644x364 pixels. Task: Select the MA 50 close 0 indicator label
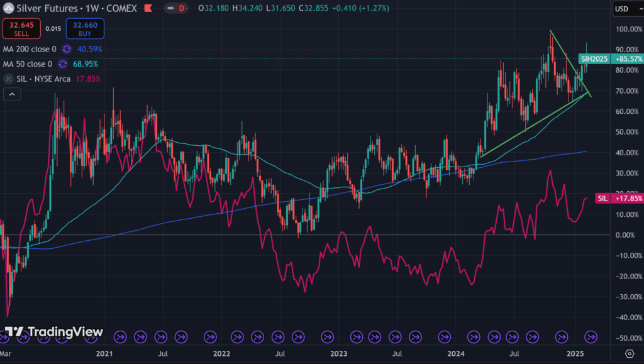pos(28,64)
